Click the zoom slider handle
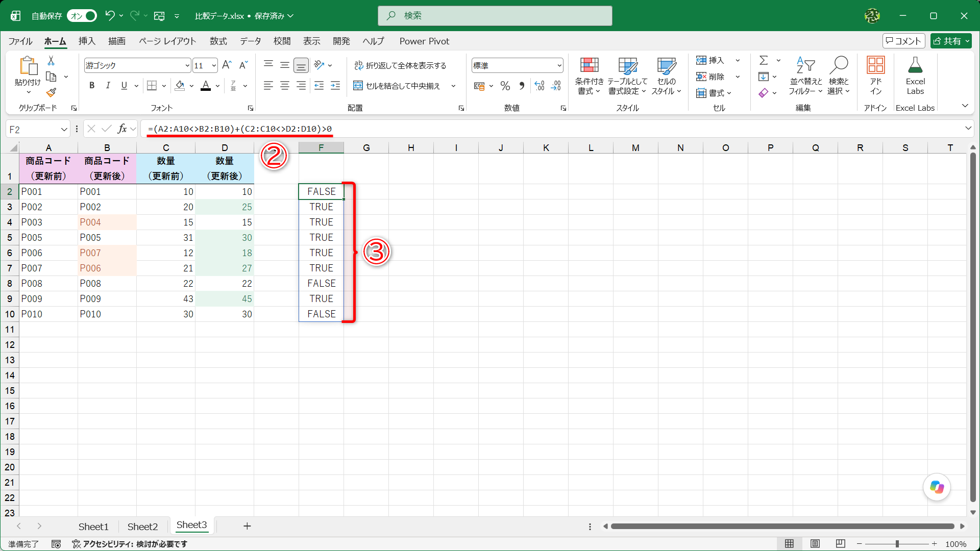 click(x=897, y=544)
